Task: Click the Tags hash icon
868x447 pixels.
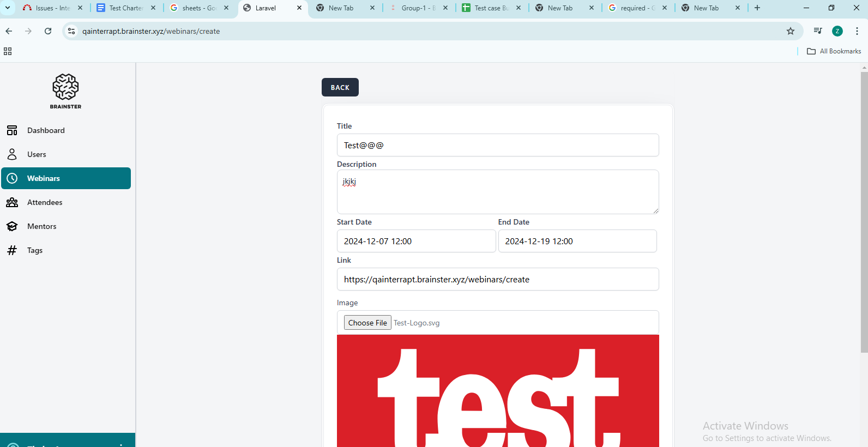Action: pyautogui.click(x=12, y=250)
